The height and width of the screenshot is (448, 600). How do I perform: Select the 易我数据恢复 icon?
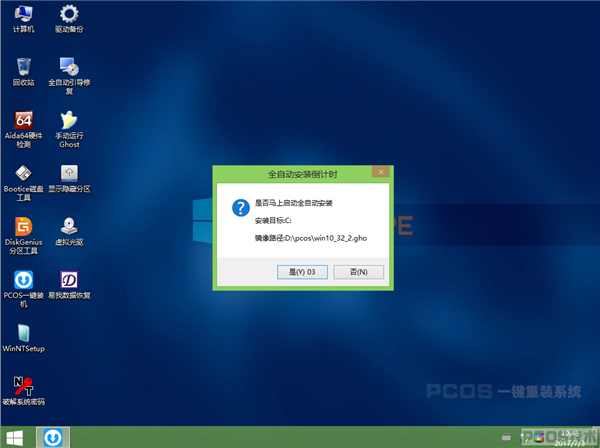69,285
